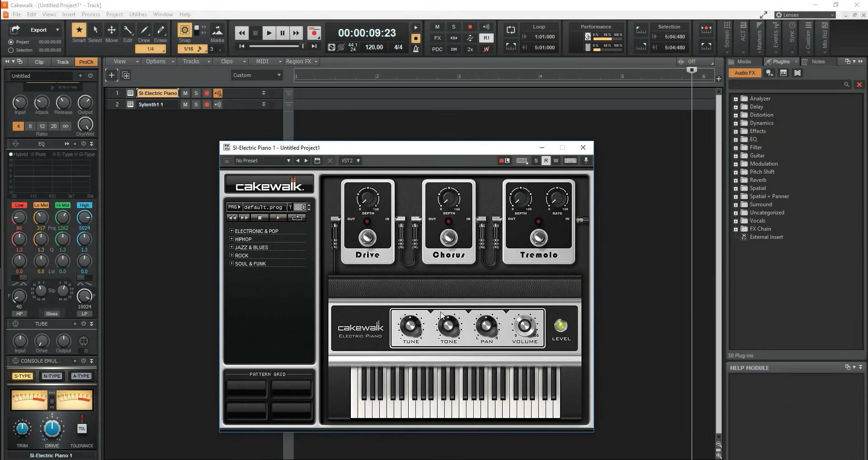
Task: Expand the JAZZ & BLUES pattern category
Action: pyautogui.click(x=232, y=247)
